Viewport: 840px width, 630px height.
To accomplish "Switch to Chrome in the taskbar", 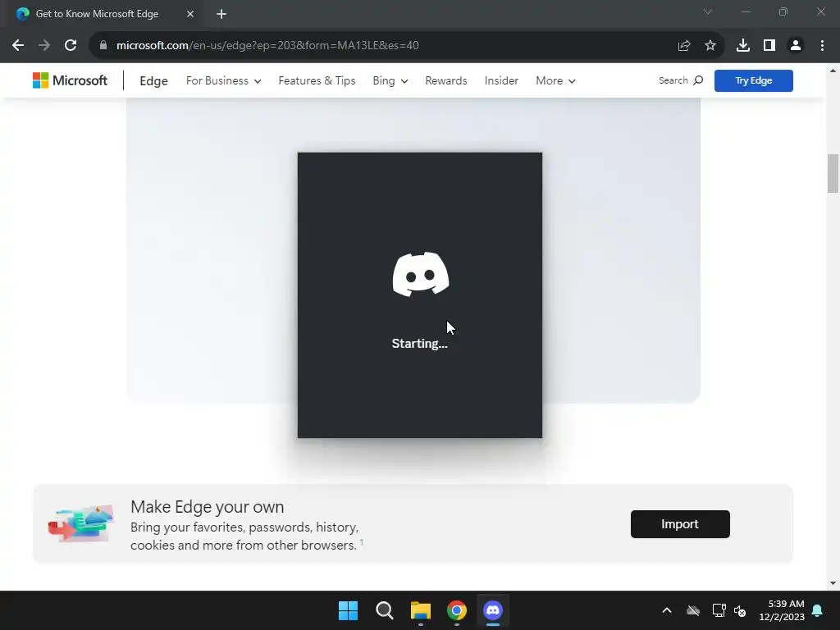I will pyautogui.click(x=457, y=610).
